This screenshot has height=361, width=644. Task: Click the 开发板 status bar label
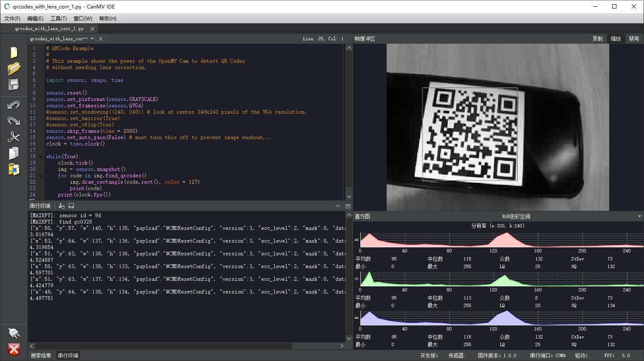tap(429, 355)
